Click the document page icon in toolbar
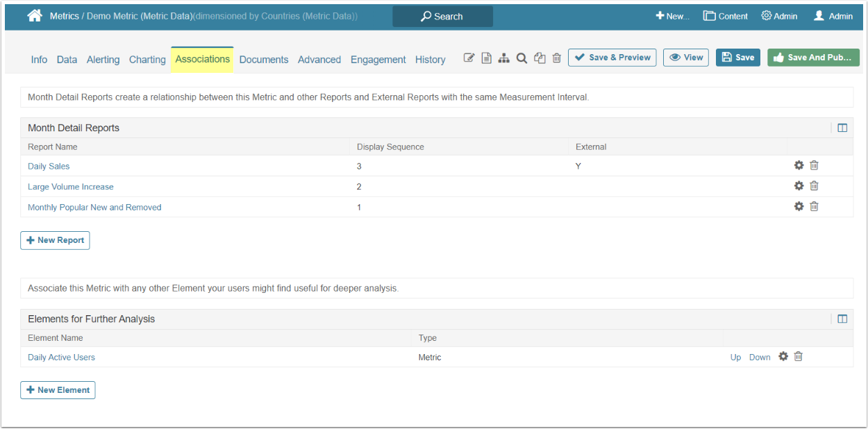The width and height of the screenshot is (868, 429). coord(487,58)
